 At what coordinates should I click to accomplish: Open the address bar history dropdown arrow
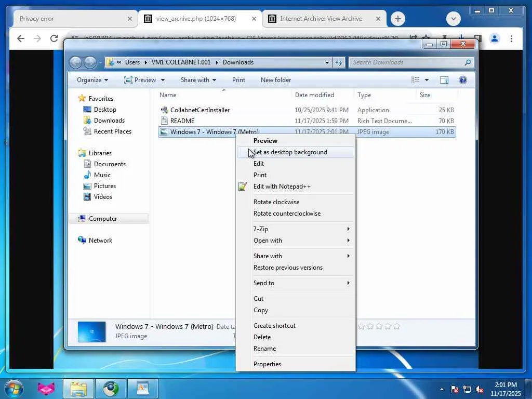click(x=327, y=62)
